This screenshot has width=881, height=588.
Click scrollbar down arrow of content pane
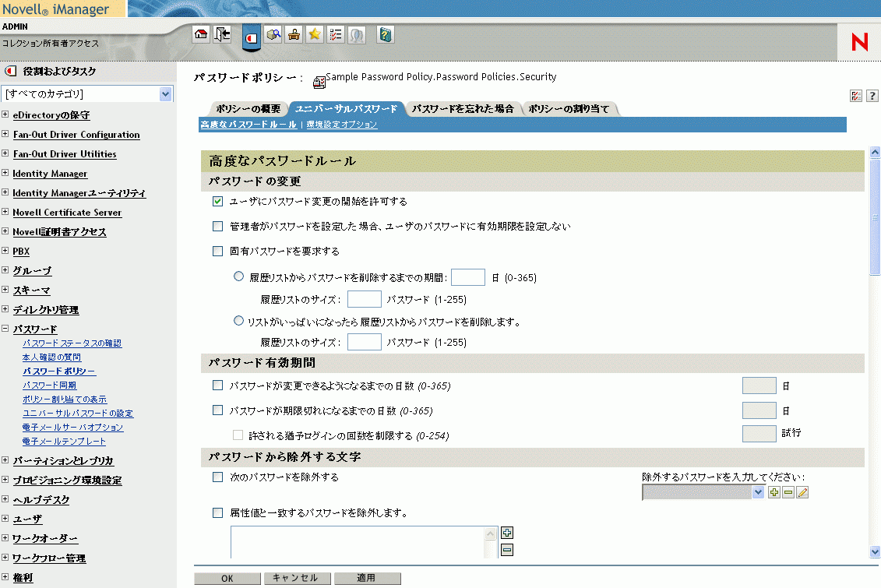coord(875,551)
